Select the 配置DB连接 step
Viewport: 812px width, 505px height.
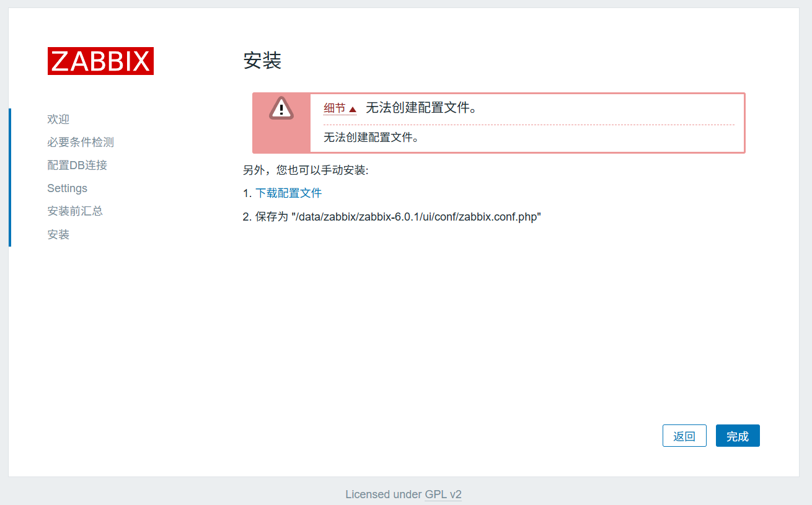tap(77, 165)
